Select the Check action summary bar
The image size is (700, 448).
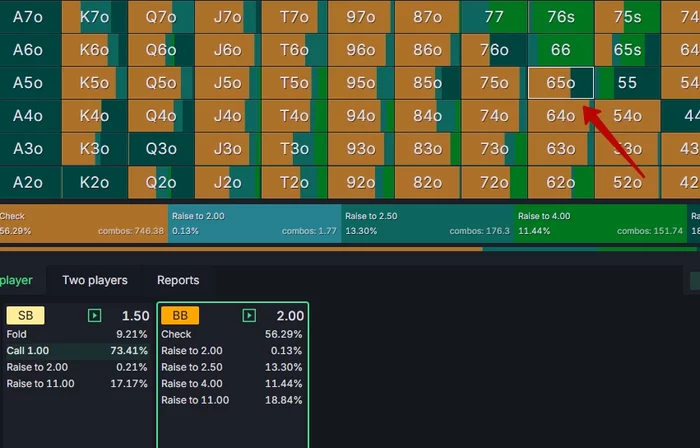pyautogui.click(x=83, y=224)
